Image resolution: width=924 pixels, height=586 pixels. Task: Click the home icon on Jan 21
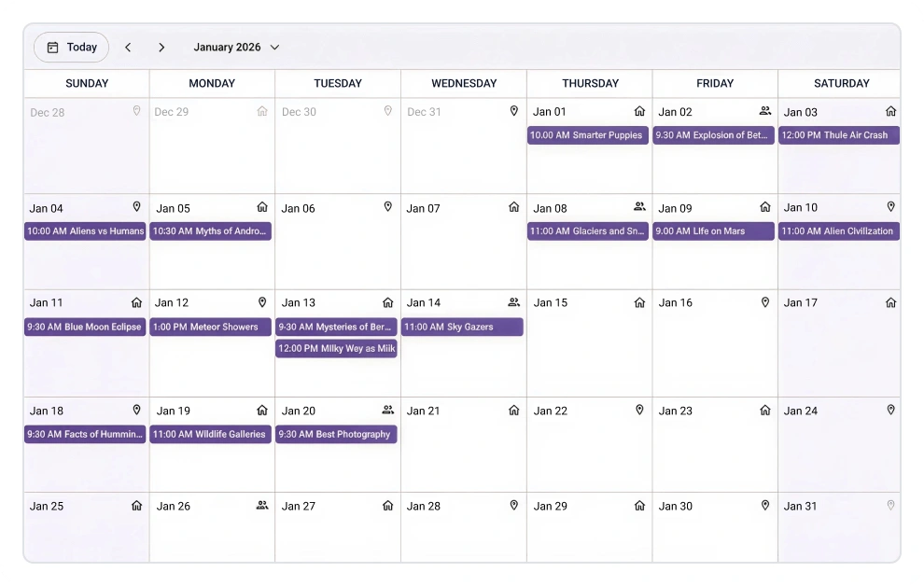[513, 411]
